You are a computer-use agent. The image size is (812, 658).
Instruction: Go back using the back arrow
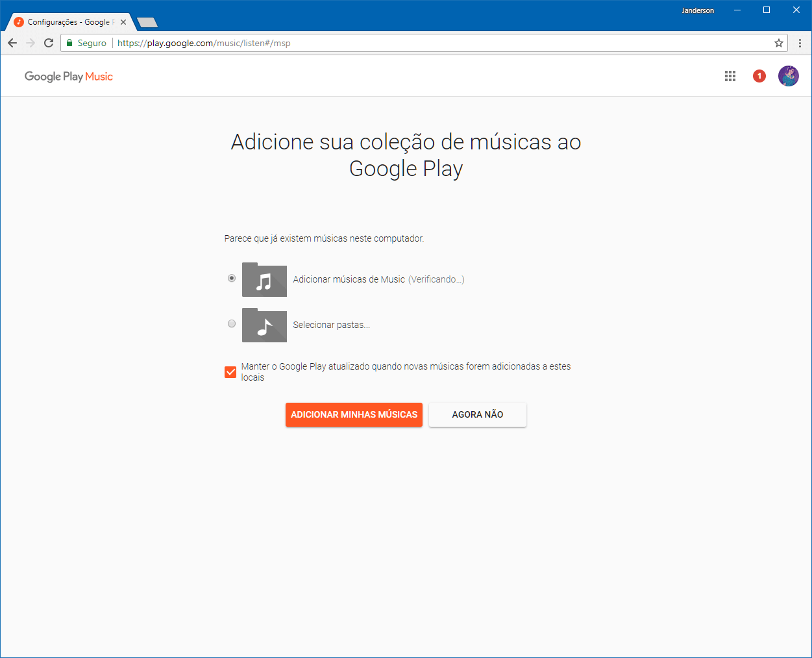tap(12, 43)
